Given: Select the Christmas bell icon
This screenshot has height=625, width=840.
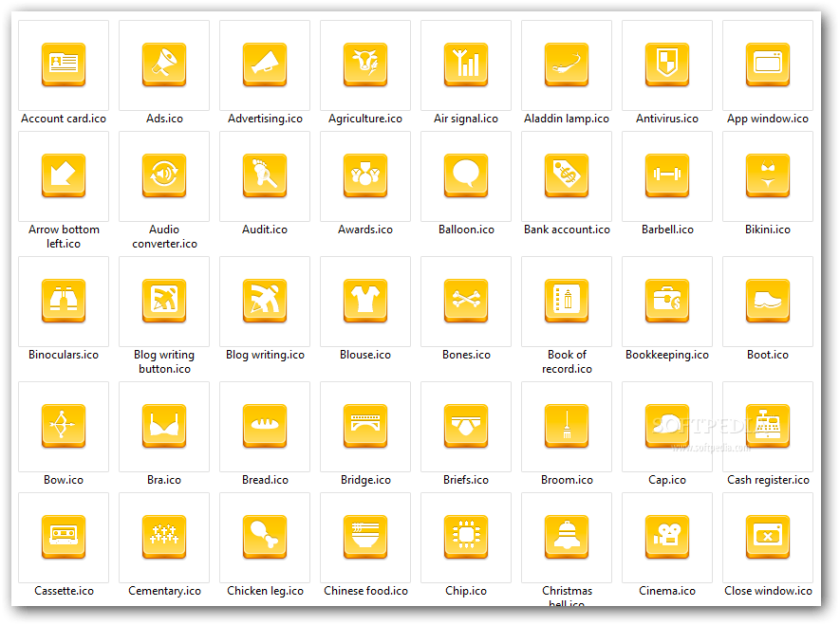Looking at the screenshot, I should 566,537.
